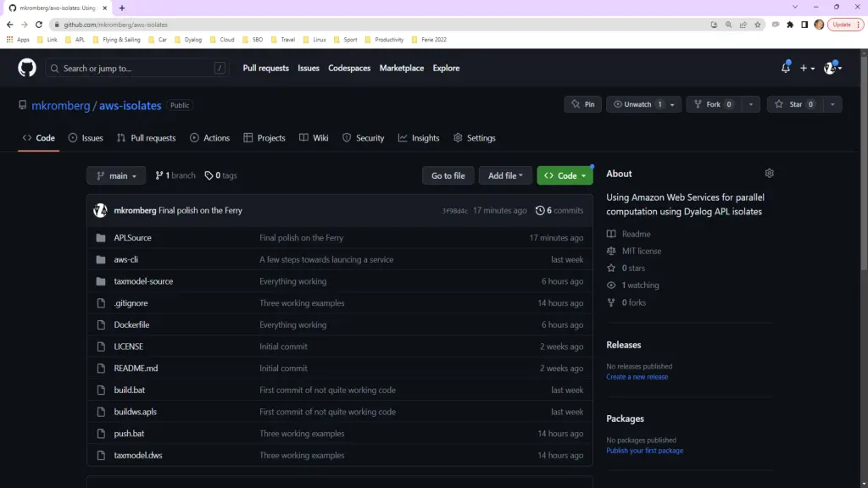Open the Create a new release link
868x488 pixels.
637,377
